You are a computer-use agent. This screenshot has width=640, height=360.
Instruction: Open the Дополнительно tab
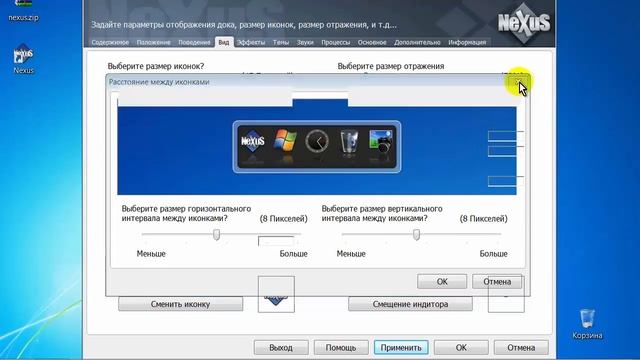417,42
